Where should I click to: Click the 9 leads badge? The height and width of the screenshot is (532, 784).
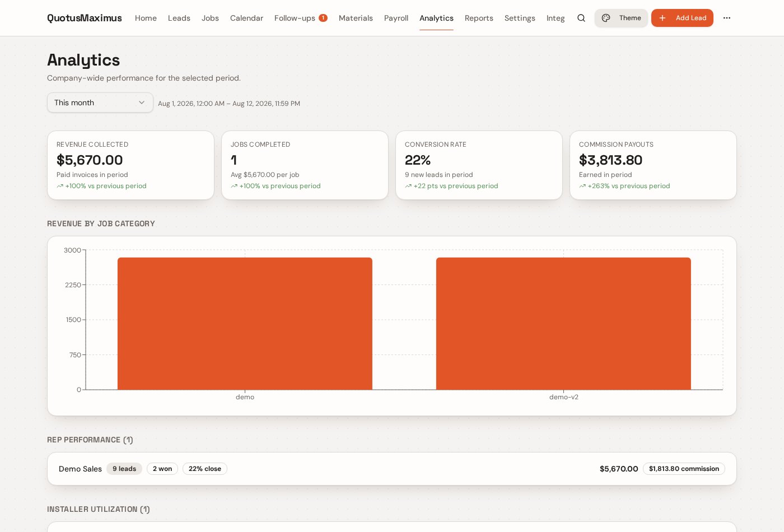pos(124,469)
